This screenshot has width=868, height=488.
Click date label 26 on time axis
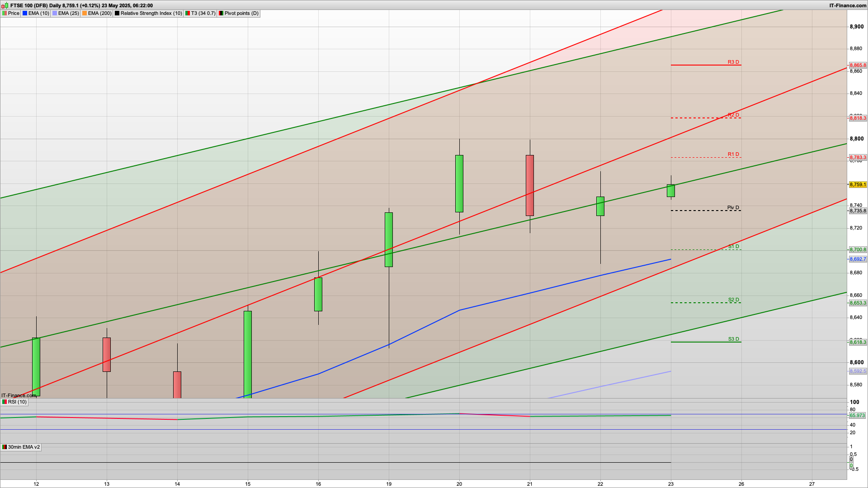pos(741,484)
